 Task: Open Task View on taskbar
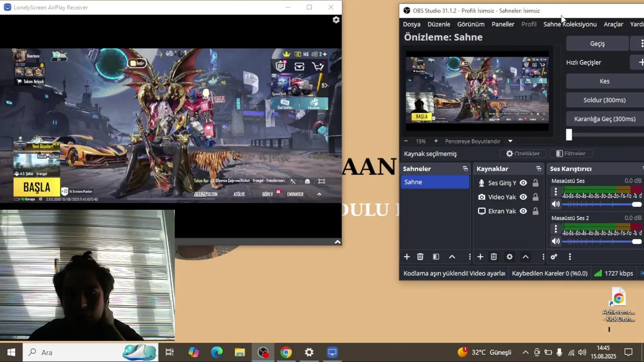pyautogui.click(x=170, y=352)
